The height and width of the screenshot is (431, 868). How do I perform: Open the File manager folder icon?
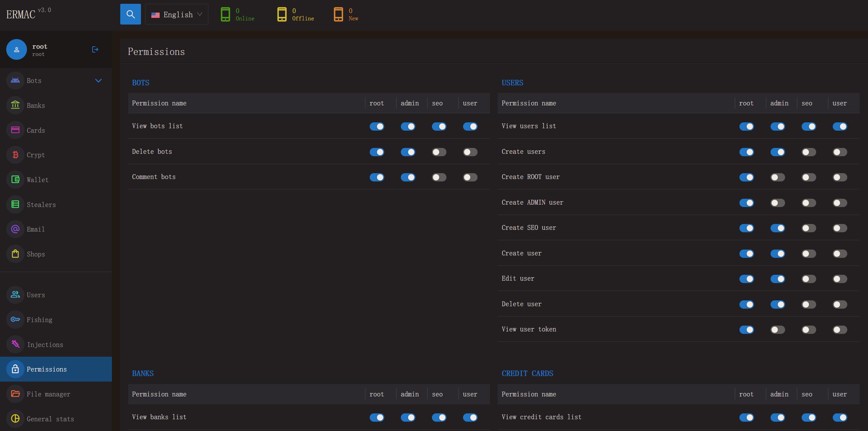coord(15,394)
